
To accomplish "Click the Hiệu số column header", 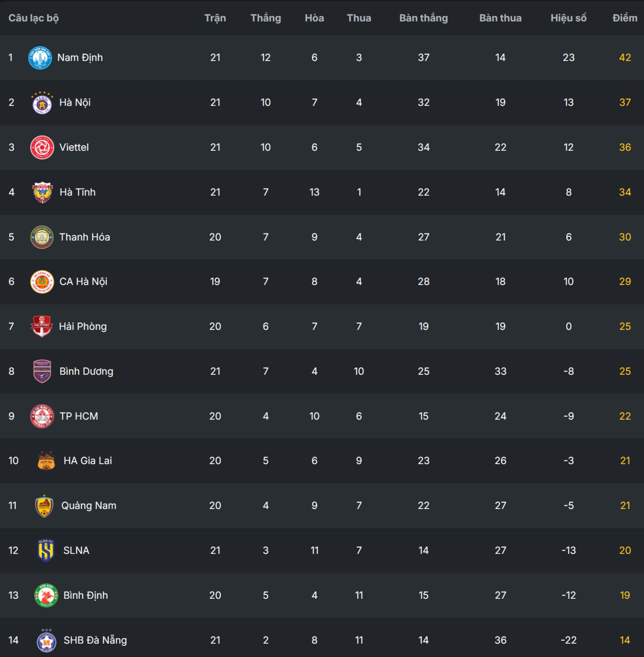I will (568, 18).
